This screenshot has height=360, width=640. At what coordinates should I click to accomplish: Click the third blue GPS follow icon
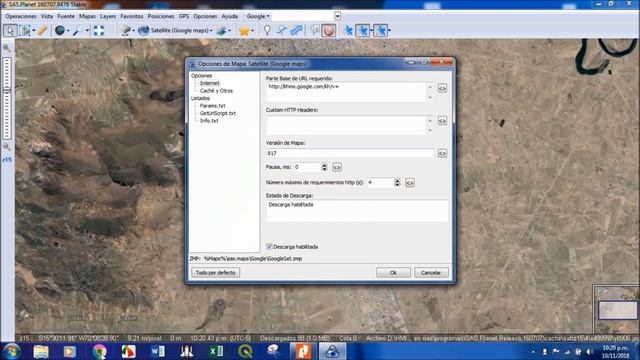tap(380, 31)
